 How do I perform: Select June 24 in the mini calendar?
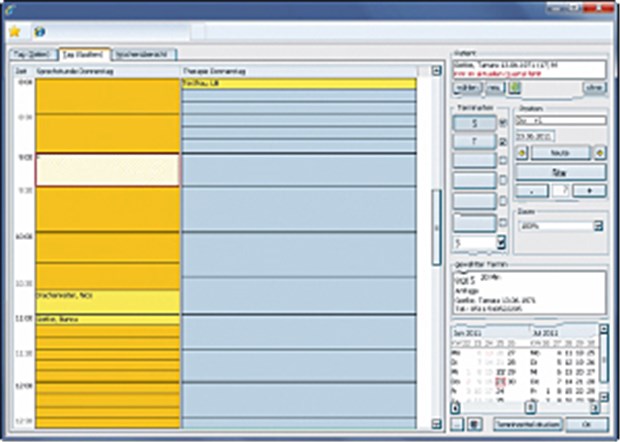[x=501, y=391]
